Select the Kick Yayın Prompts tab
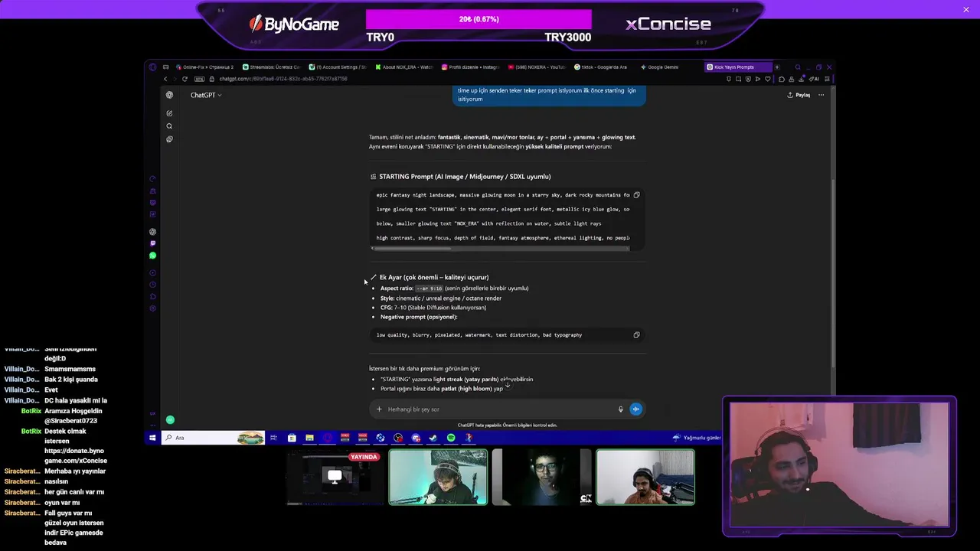980x551 pixels. [x=738, y=67]
